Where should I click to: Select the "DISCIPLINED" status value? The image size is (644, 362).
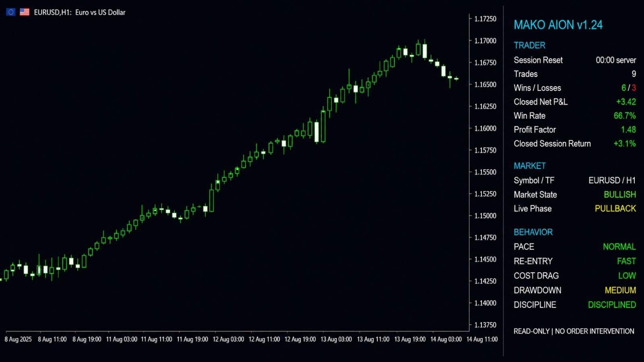[x=612, y=305]
